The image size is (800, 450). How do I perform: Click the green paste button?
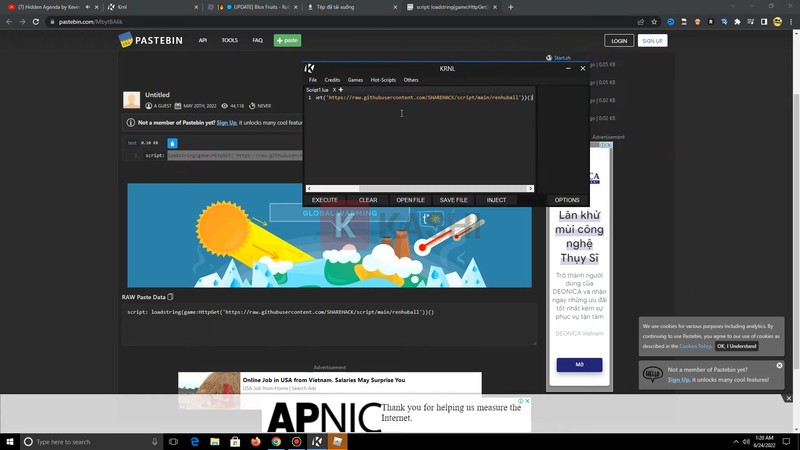(287, 40)
